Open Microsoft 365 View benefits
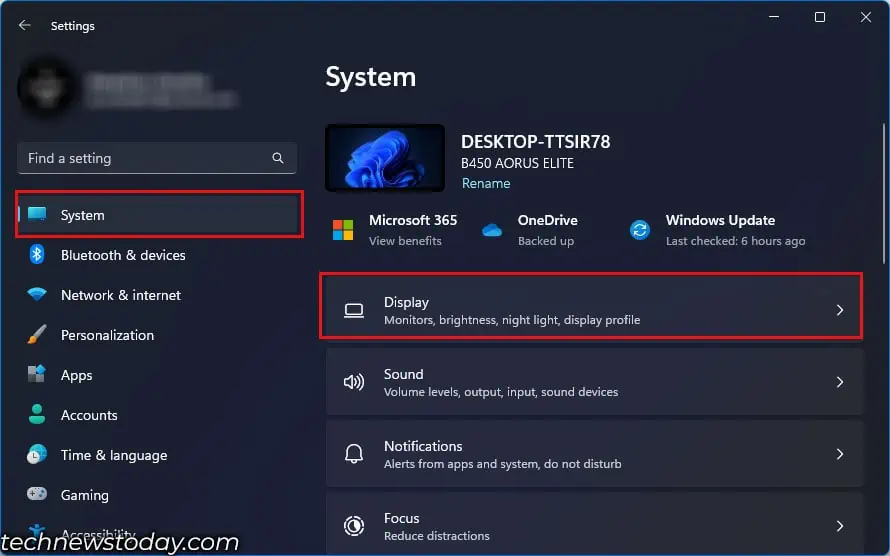This screenshot has width=890, height=556. [405, 241]
